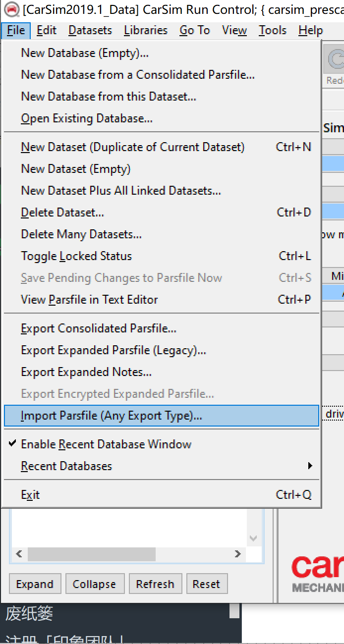Click the Refresh button

(155, 584)
